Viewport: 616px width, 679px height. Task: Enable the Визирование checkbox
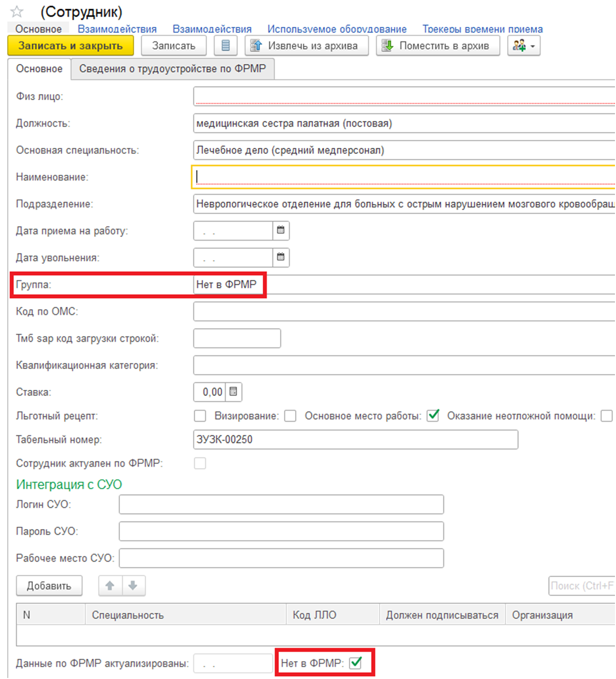(290, 416)
